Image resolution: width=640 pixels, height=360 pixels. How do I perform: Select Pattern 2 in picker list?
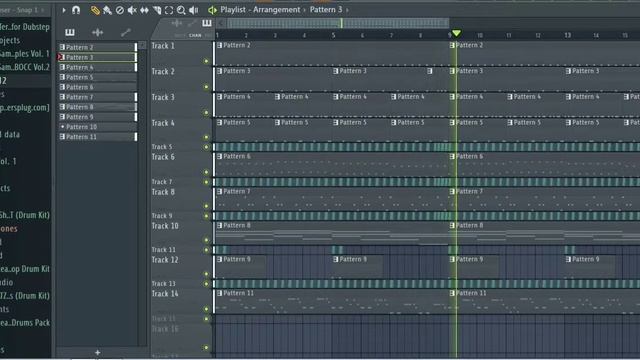pyautogui.click(x=97, y=47)
